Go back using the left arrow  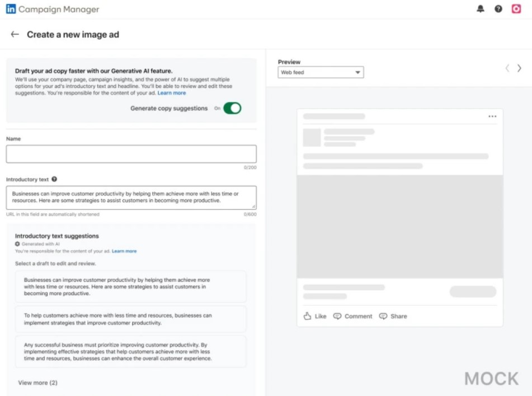click(x=15, y=34)
